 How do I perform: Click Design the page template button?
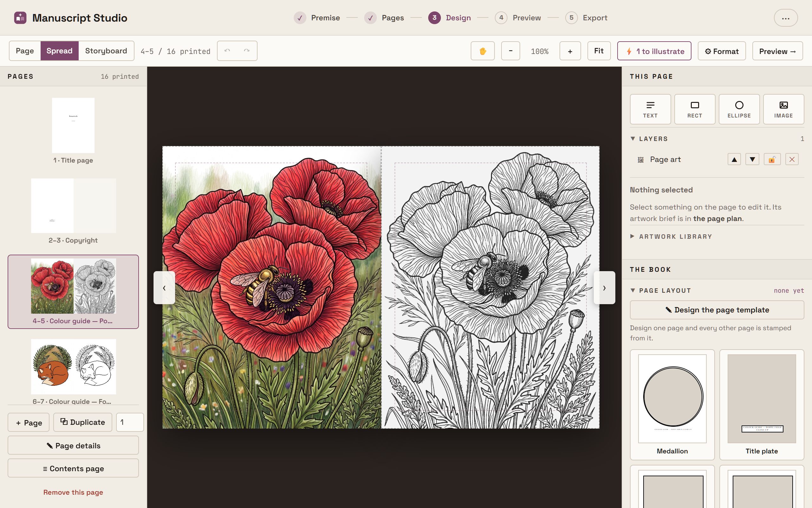pyautogui.click(x=717, y=310)
